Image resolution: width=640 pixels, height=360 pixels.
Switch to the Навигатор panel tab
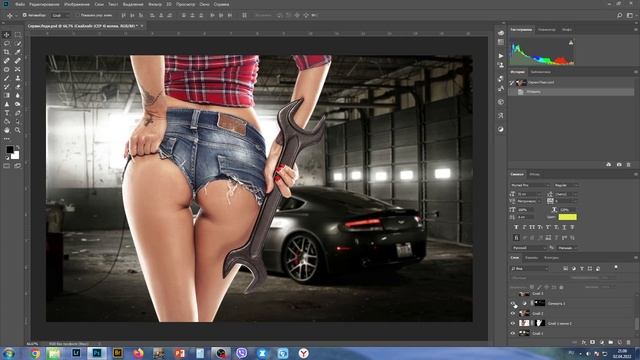pos(546,29)
